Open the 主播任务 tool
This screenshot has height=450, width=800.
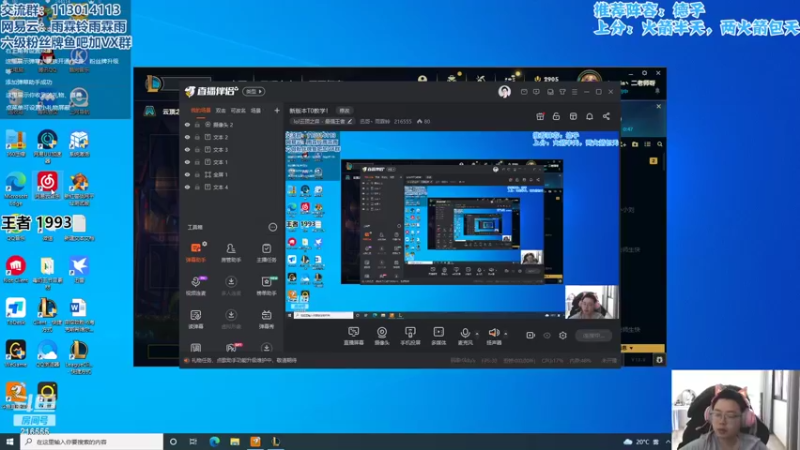tap(266, 252)
